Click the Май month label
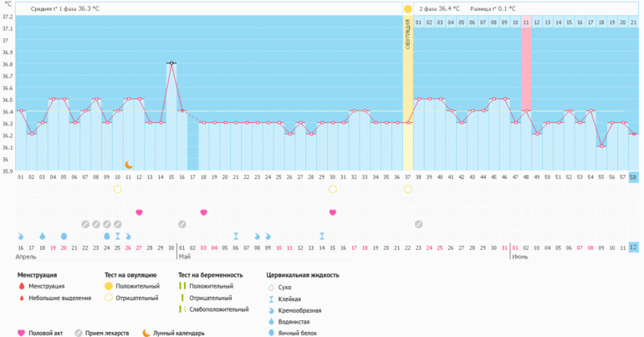 [x=185, y=257]
